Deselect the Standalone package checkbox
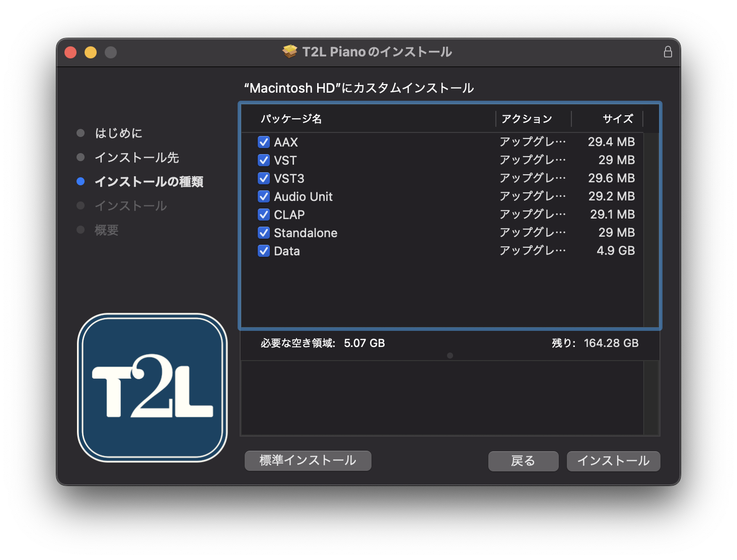Viewport: 737px width, 560px height. coord(264,233)
